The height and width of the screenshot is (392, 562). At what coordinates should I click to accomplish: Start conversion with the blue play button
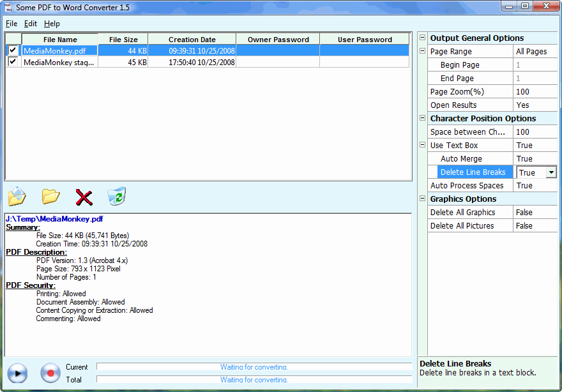(x=17, y=373)
